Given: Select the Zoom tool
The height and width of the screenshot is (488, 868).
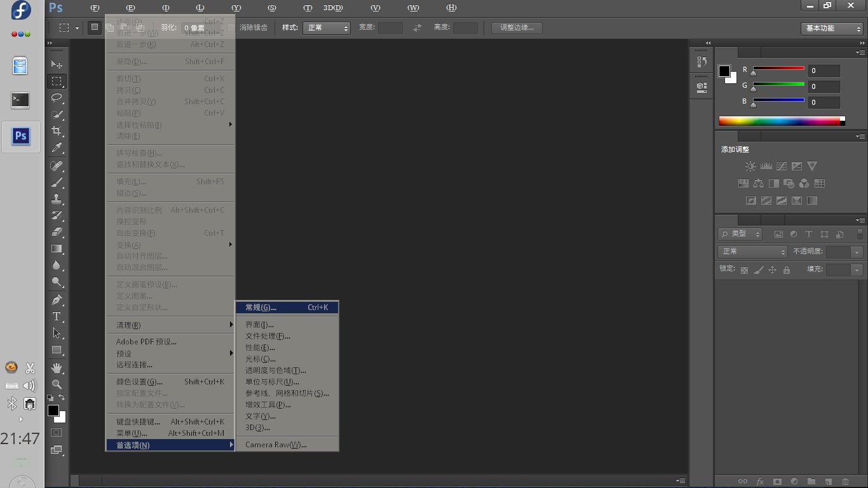Looking at the screenshot, I should [57, 384].
